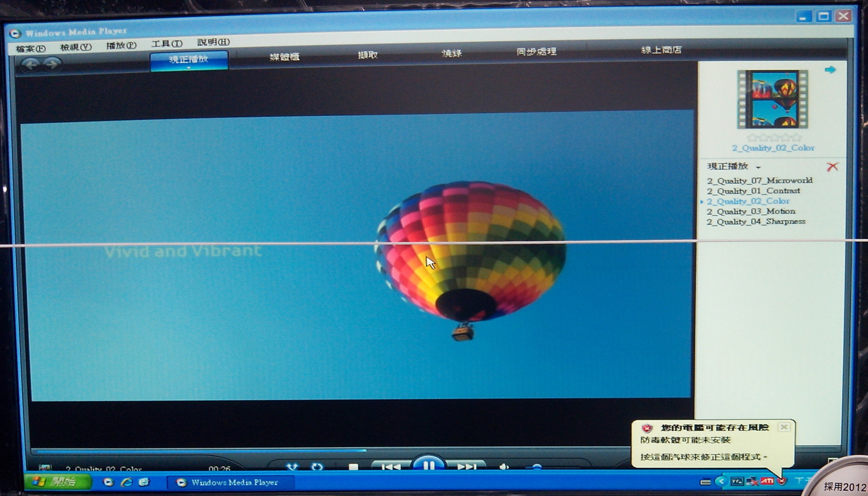
Task: Close the security warning balloon
Action: click(x=784, y=427)
